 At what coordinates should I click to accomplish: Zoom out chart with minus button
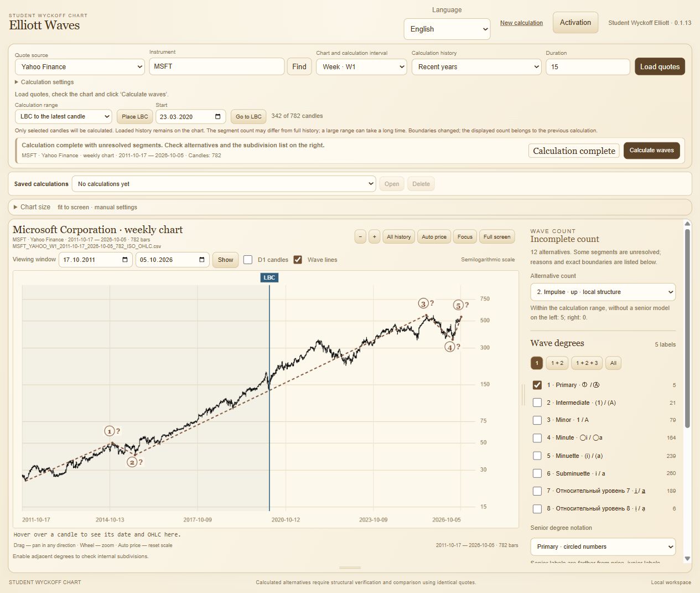[360, 236]
